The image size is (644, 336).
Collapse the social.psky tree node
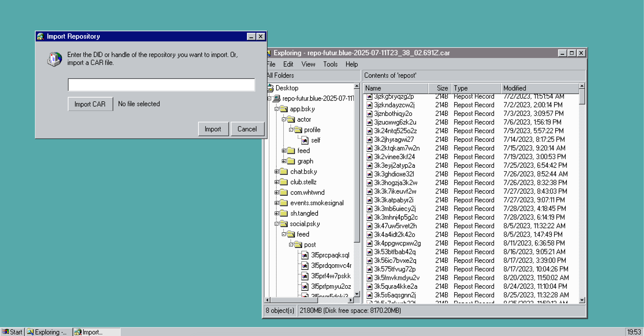click(277, 224)
